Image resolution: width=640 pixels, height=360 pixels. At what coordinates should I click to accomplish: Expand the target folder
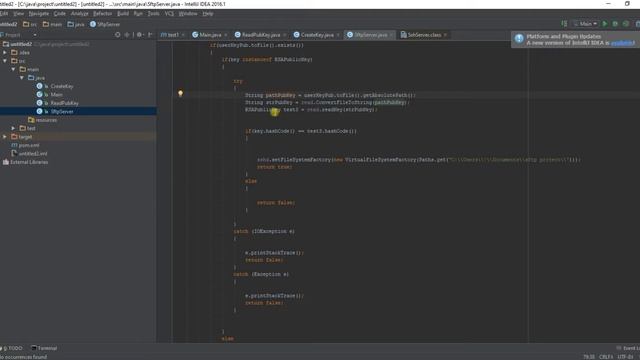[x=5, y=137]
